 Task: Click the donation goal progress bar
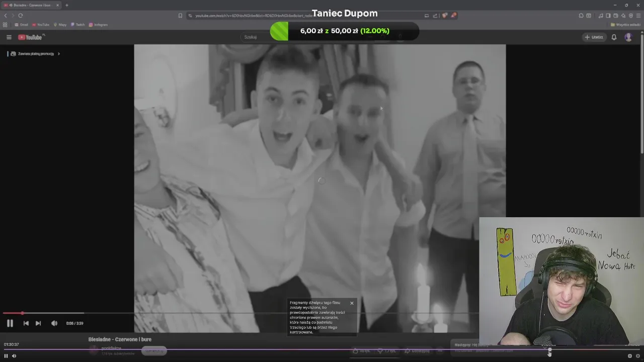[345, 31]
